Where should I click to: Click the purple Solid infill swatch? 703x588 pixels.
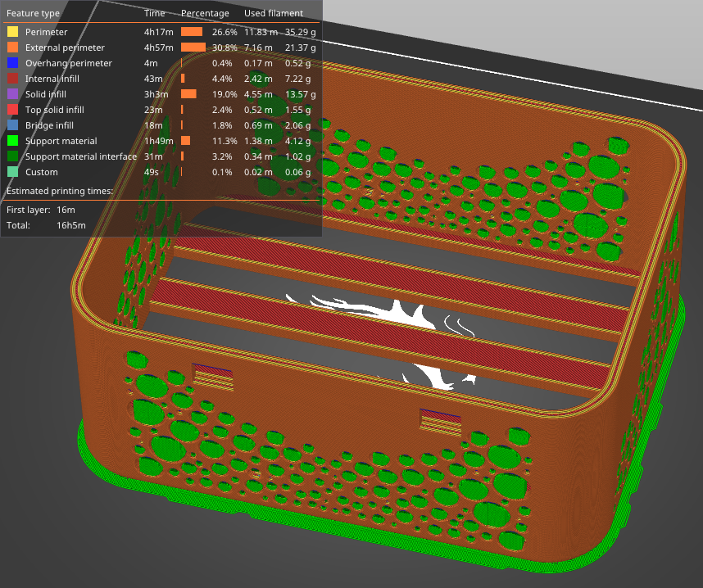click(12, 94)
